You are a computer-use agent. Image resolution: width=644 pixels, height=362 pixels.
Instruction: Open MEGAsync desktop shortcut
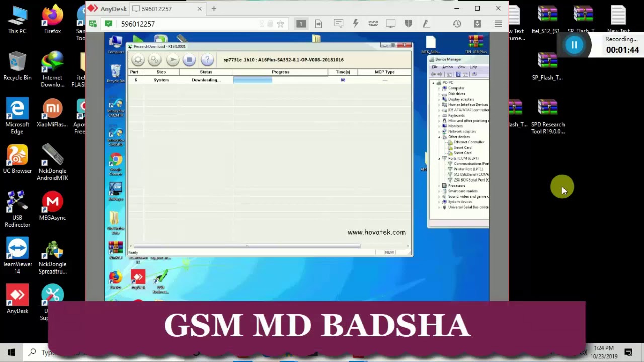tap(52, 206)
